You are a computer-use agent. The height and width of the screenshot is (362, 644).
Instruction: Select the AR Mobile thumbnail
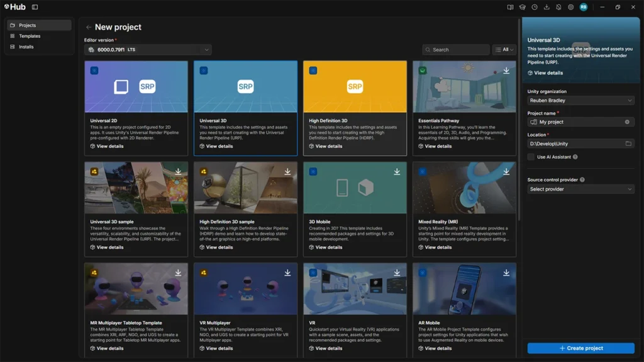[464, 289]
